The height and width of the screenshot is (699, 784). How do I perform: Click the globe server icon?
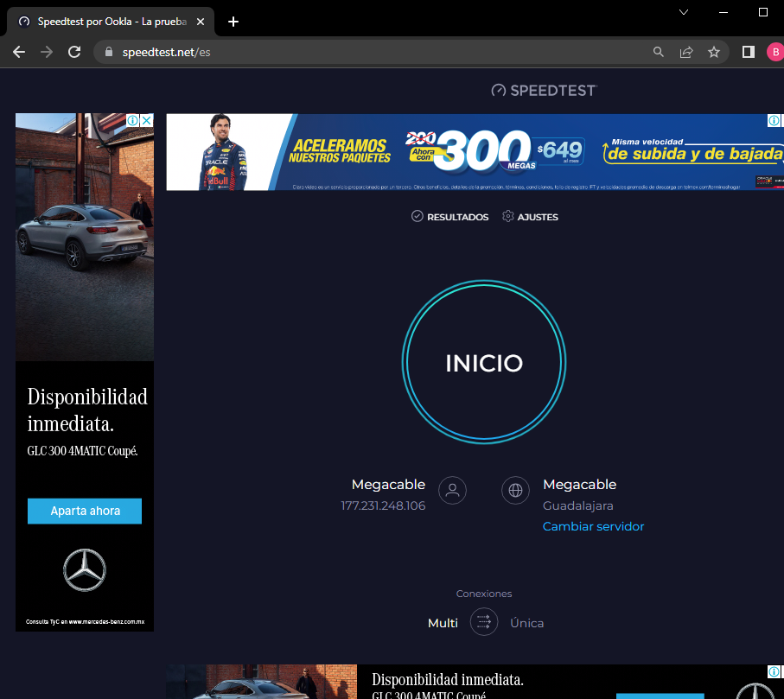[515, 490]
